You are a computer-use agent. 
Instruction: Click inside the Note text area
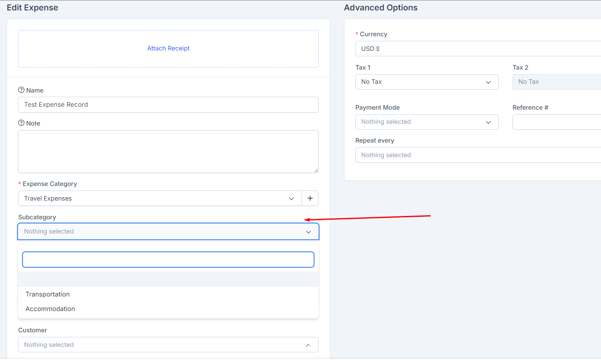click(x=168, y=151)
